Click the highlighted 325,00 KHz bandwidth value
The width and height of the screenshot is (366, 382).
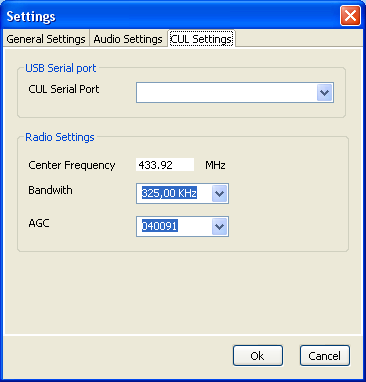click(169, 193)
